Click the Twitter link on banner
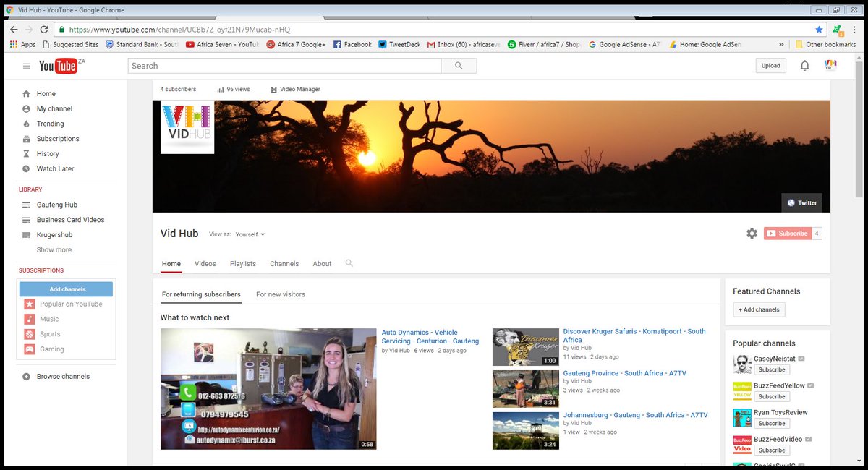The image size is (868, 470). click(801, 202)
